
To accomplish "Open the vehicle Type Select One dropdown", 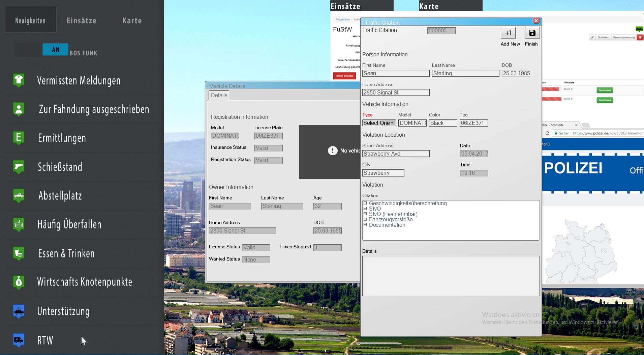I will [x=379, y=123].
